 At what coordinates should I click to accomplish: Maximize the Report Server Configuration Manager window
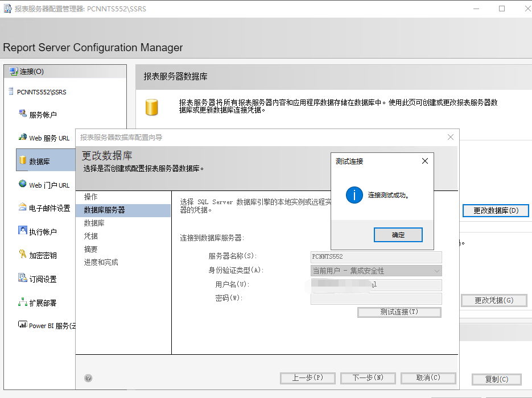pos(501,9)
